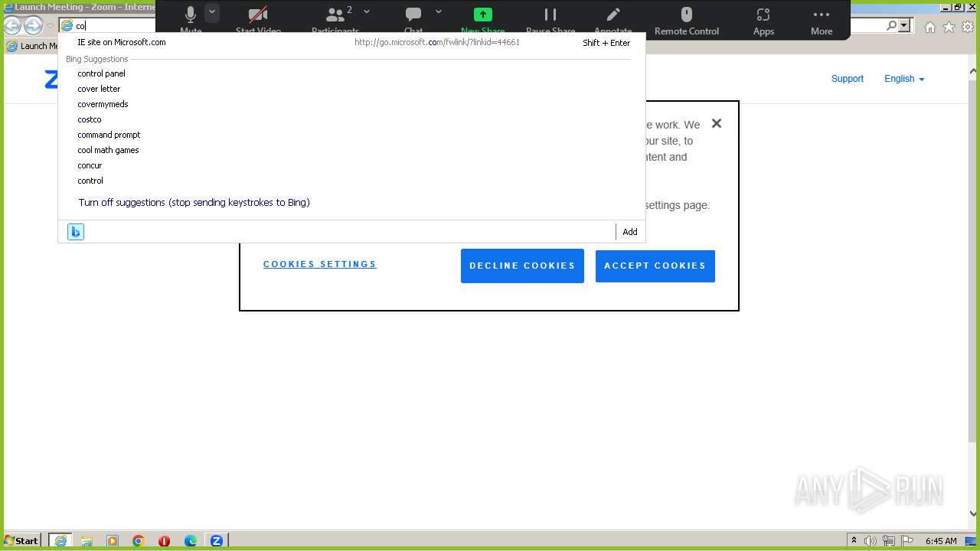Viewport: 980px width, 551px height.
Task: Open Opera taskbar icon
Action: pyautogui.click(x=164, y=541)
